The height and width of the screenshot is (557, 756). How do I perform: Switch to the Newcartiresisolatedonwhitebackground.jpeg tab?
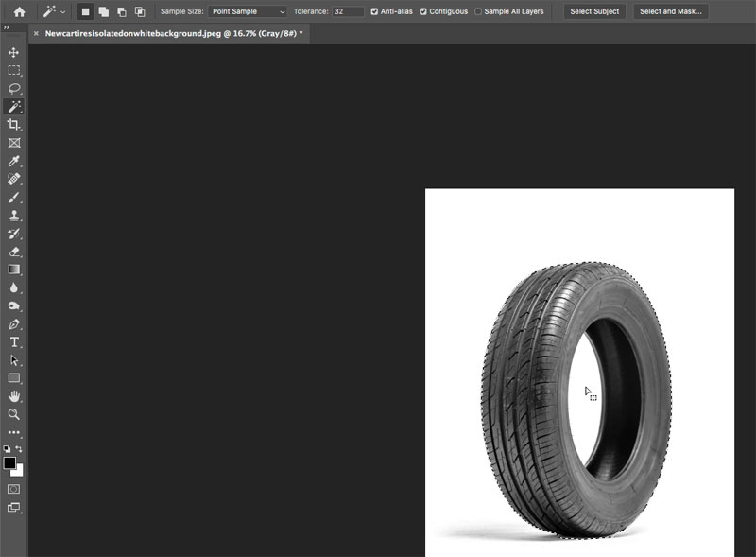click(174, 33)
